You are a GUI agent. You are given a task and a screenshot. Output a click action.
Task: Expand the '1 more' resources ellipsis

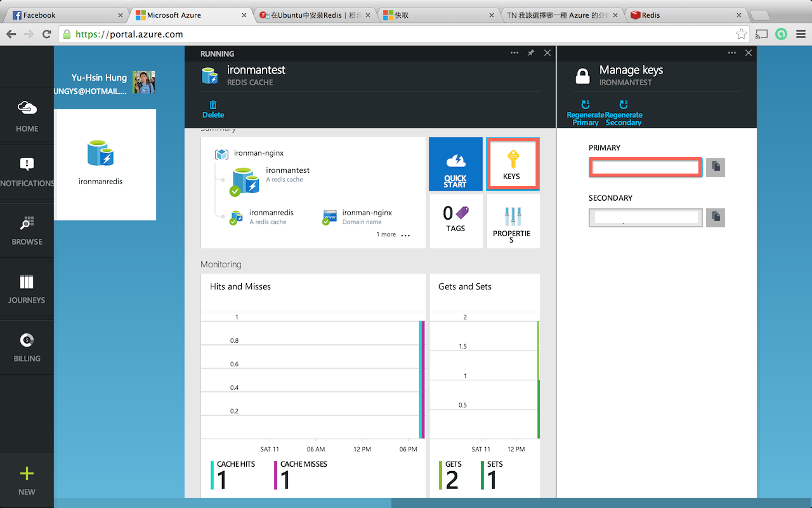click(405, 235)
